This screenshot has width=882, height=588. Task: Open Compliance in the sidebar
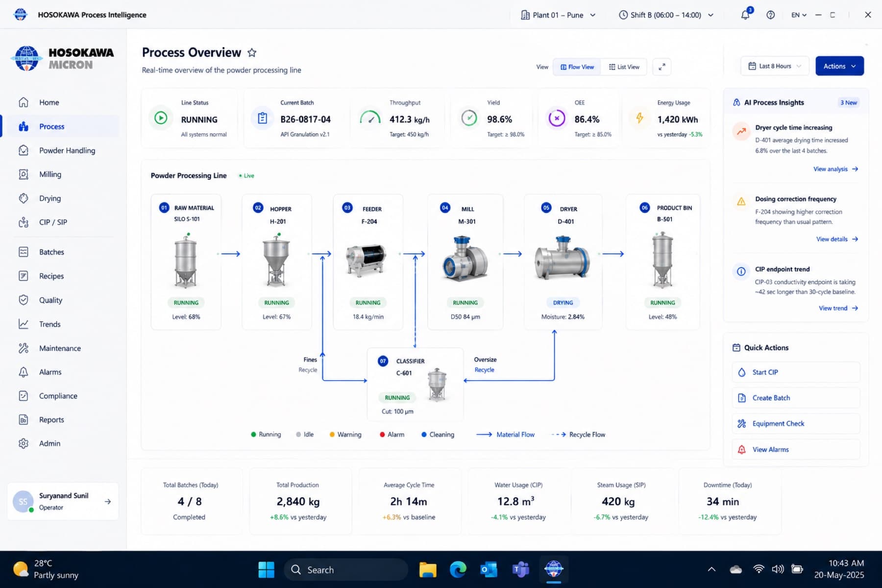[x=61, y=396]
